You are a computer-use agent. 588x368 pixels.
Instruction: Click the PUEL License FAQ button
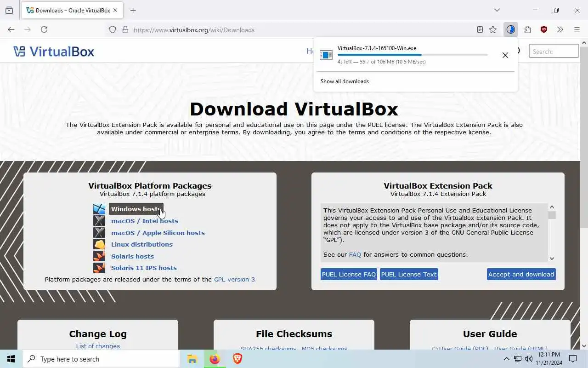pyautogui.click(x=349, y=274)
